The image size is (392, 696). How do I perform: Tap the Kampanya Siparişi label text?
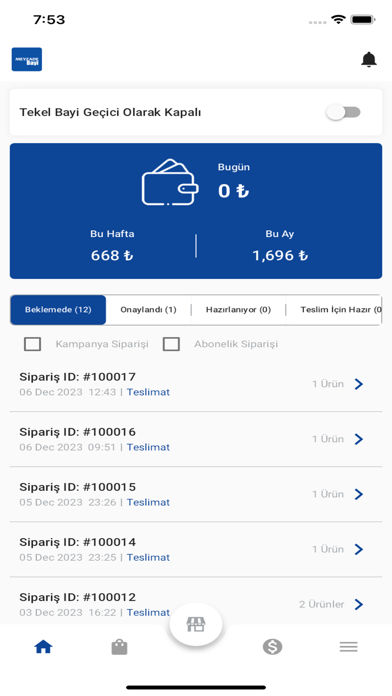click(x=102, y=344)
